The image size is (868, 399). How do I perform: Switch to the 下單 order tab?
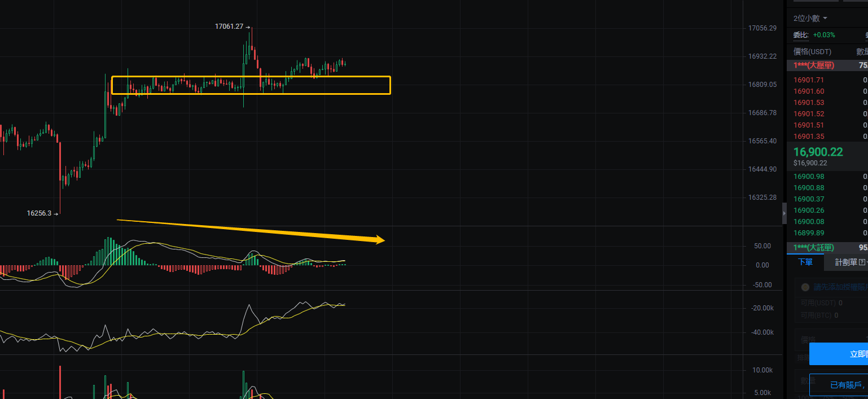pos(805,262)
